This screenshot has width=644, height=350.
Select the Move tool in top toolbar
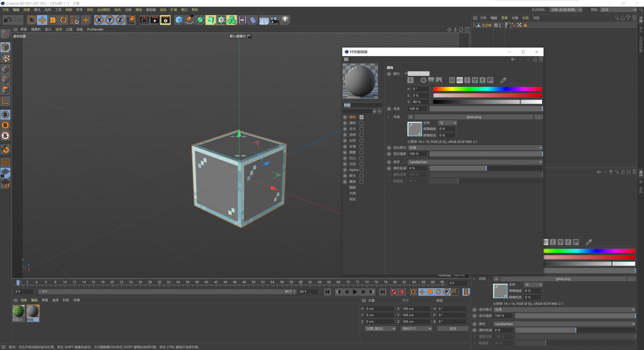pos(42,20)
